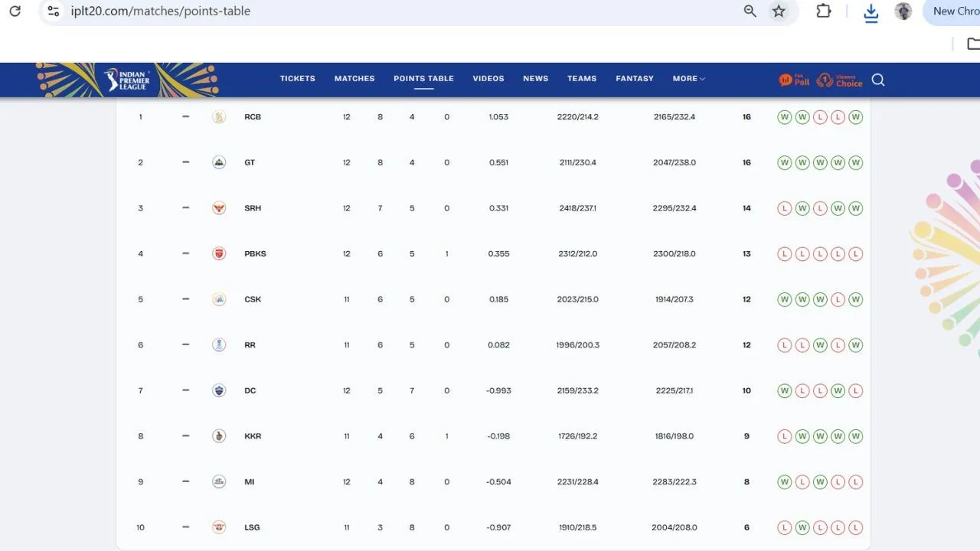Go to home via the IPL logo
The width and height of the screenshot is (980, 551).
coord(127,80)
